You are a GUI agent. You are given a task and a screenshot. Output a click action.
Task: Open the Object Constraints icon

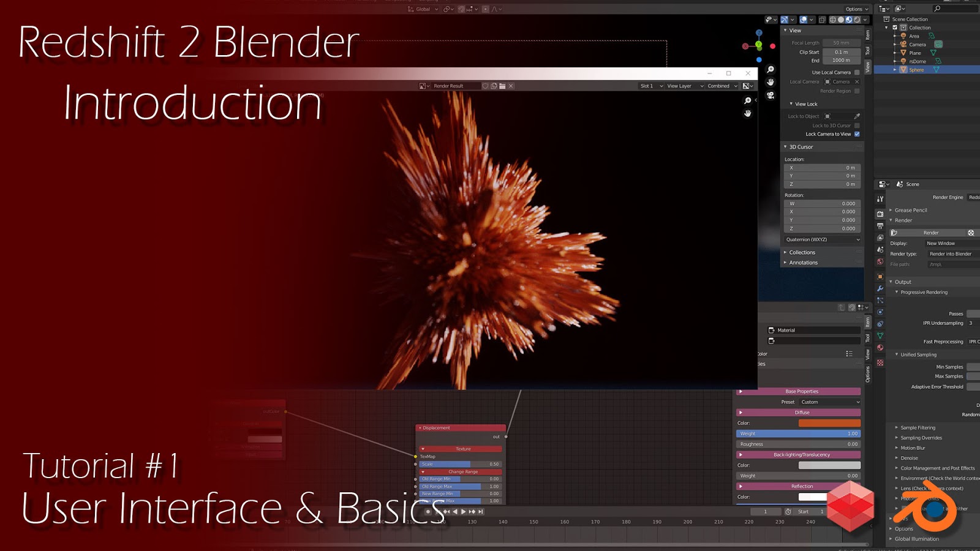(880, 324)
